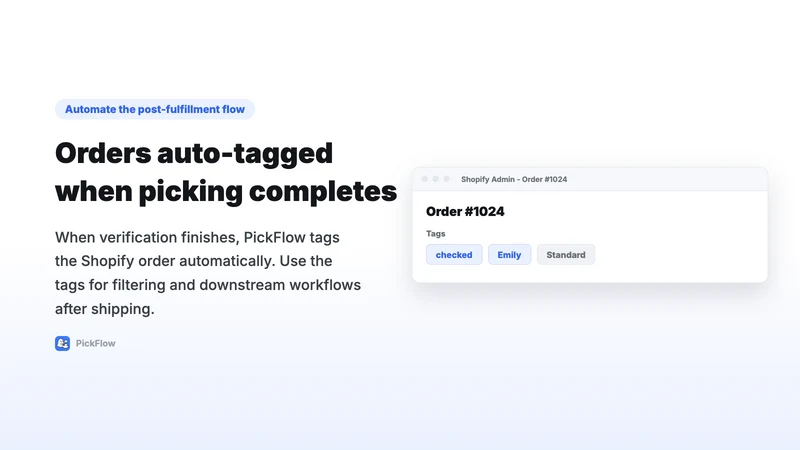Viewport: 800px width, 450px height.
Task: Click the 'Tags' label
Action: (436, 234)
